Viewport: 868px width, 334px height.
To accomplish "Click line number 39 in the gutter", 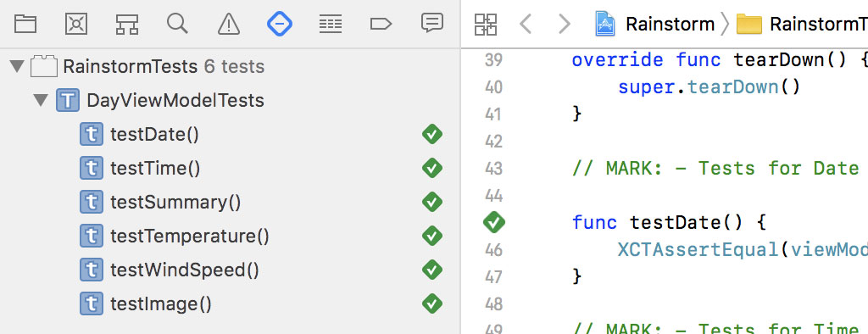I will click(x=493, y=60).
